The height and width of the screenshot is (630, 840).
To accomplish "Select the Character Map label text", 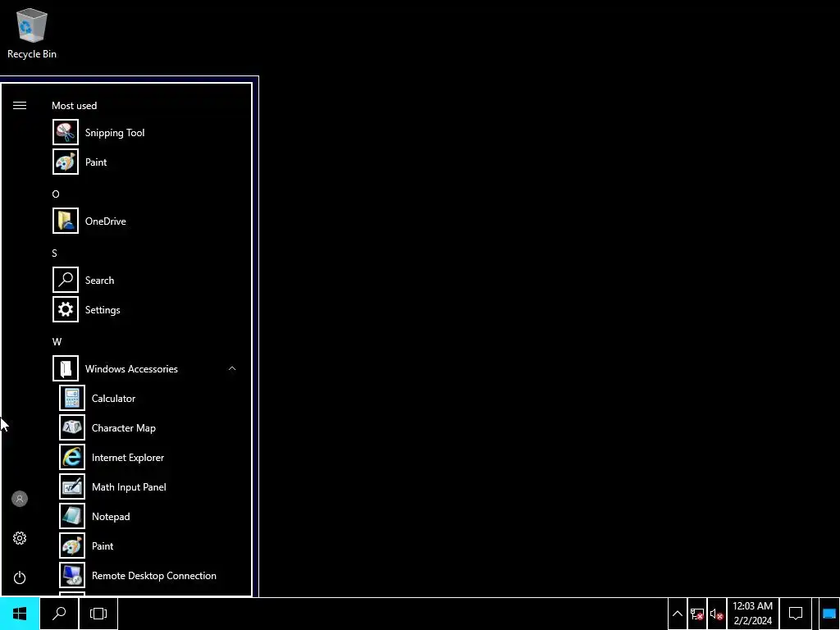I will [x=124, y=428].
